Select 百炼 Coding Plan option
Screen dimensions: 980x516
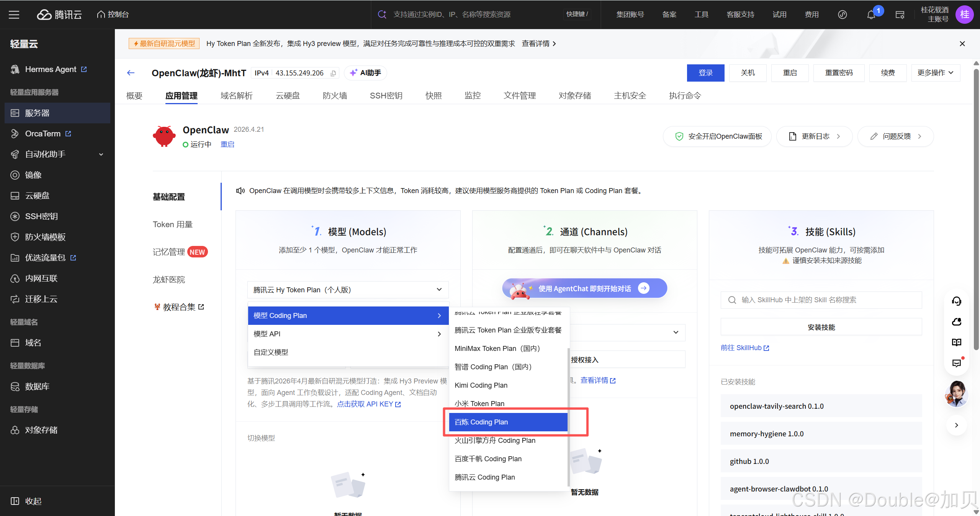(508, 422)
